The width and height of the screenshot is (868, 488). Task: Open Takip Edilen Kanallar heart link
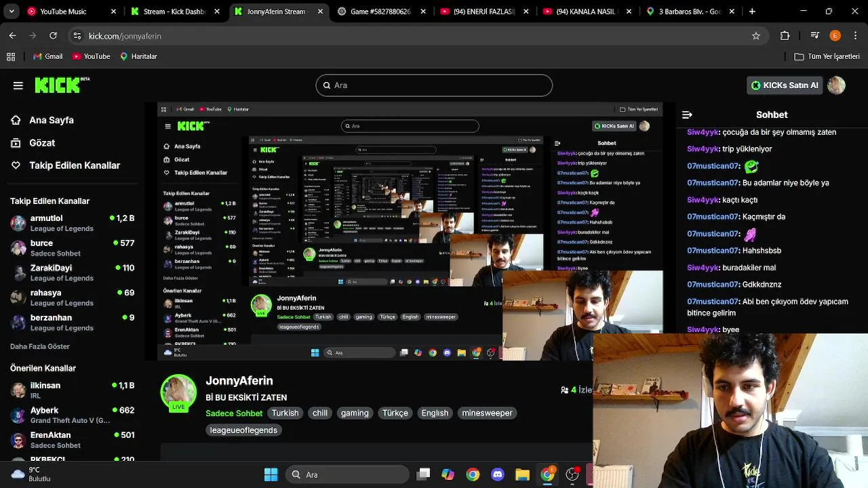[65, 165]
